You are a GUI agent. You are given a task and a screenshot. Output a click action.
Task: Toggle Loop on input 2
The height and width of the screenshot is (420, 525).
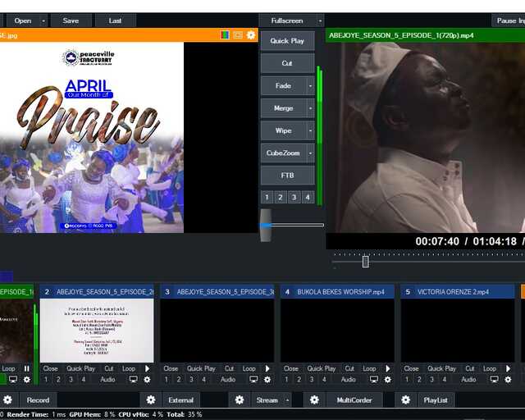click(x=129, y=368)
